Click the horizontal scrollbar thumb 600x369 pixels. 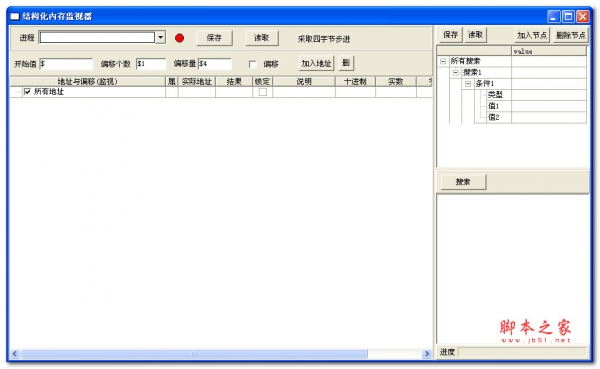194,354
